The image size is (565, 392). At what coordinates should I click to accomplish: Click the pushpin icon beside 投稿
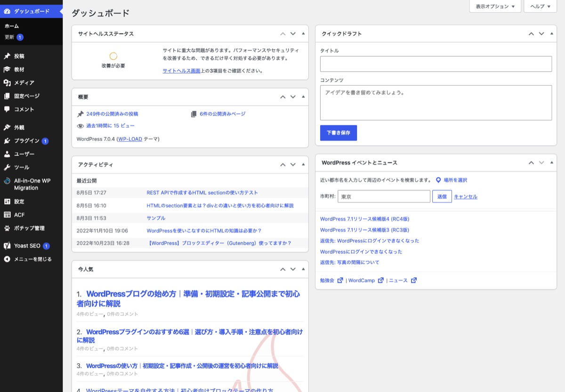pyautogui.click(x=7, y=56)
